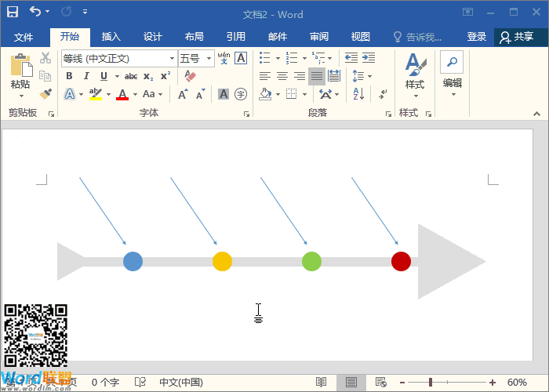Open the 审阅 ribbon tab
Viewport: 549px width, 392px height.
319,37
